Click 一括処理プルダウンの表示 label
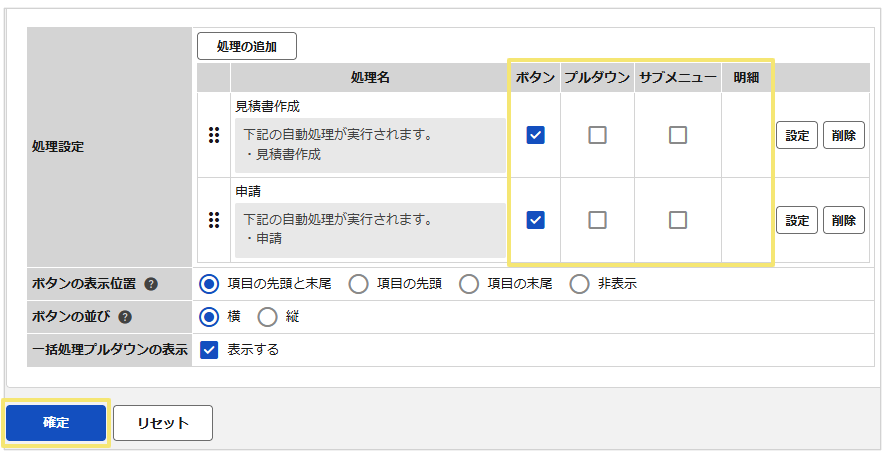Image resolution: width=888 pixels, height=460 pixels. 109,350
